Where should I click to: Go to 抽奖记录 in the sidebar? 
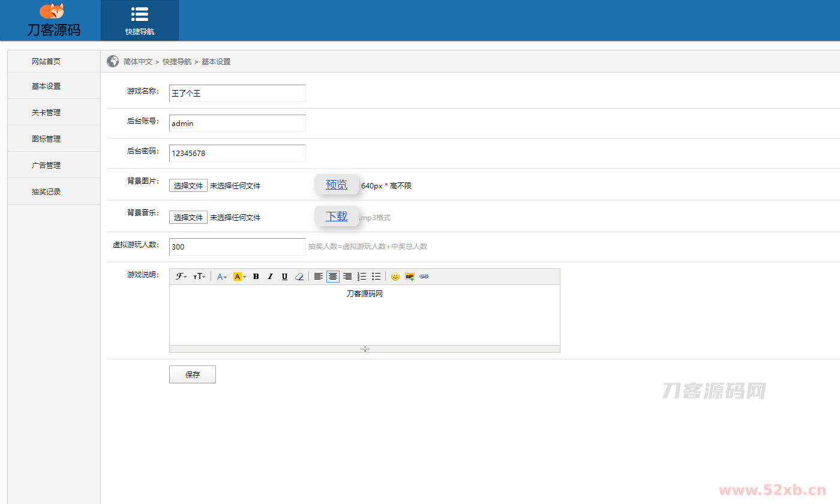(46, 191)
